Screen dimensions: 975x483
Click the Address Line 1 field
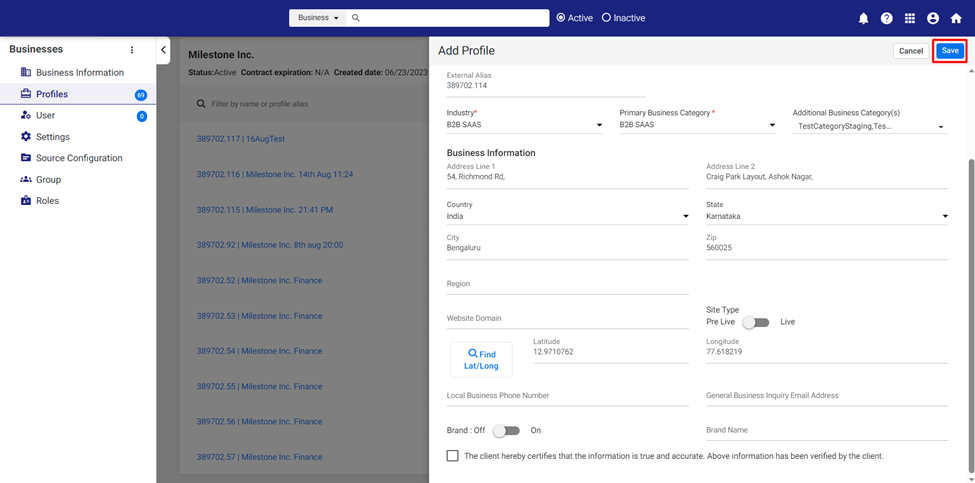tap(568, 177)
